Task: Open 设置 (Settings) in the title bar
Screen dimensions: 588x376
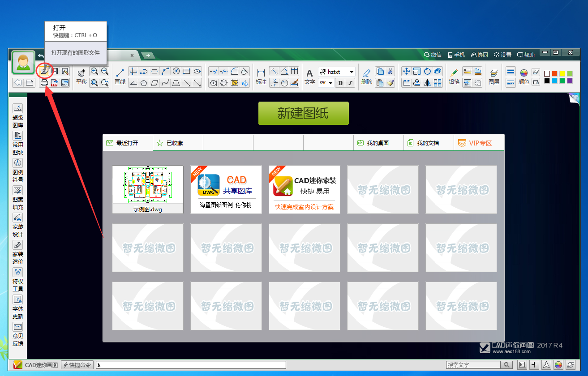Action: [x=502, y=55]
